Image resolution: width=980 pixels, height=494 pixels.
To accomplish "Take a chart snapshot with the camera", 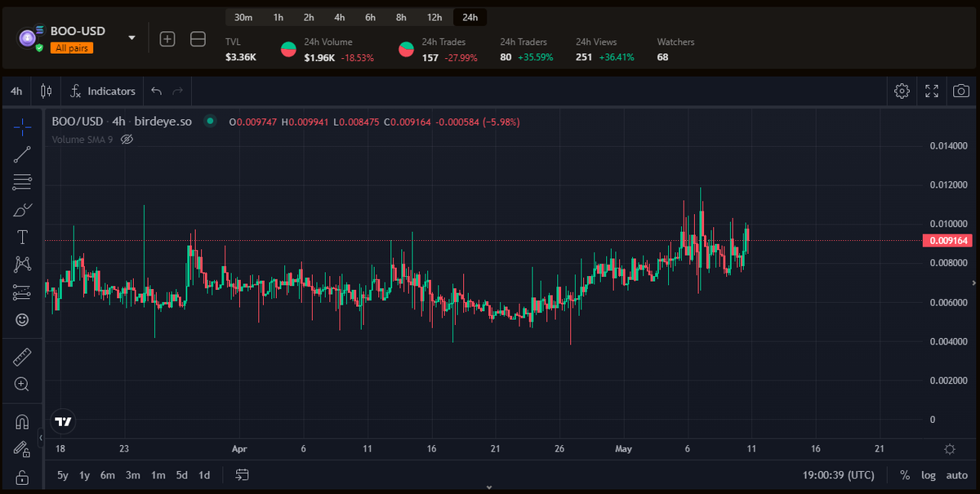I will [962, 91].
